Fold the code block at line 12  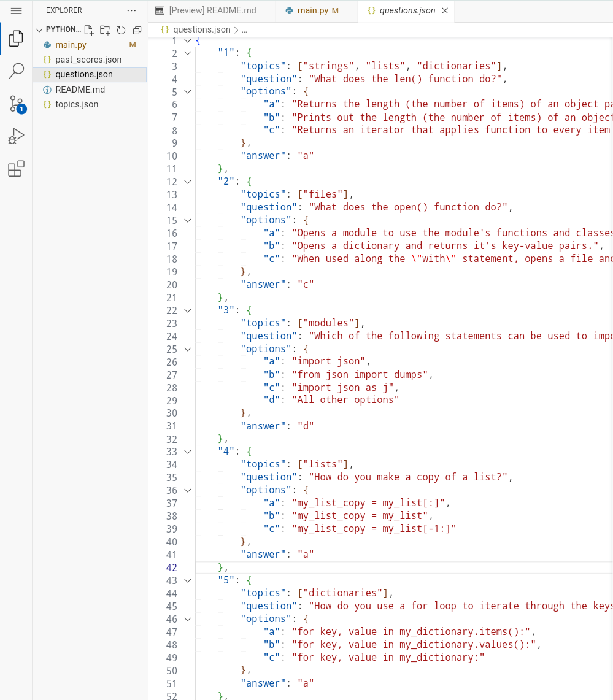(188, 182)
